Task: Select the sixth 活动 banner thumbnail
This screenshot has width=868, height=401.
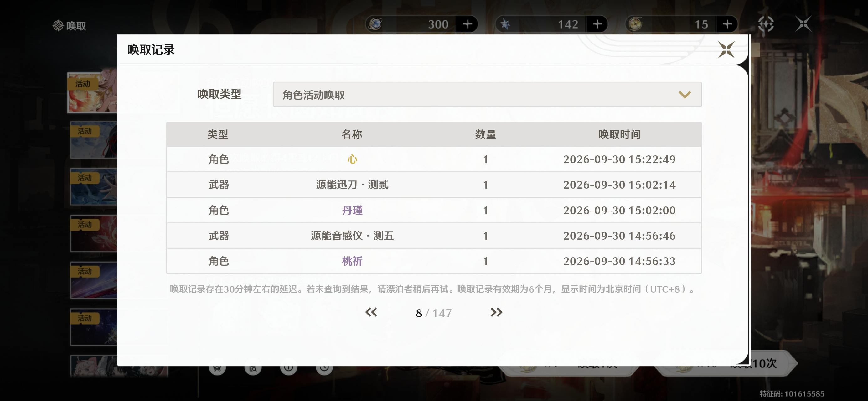Action: [x=94, y=327]
